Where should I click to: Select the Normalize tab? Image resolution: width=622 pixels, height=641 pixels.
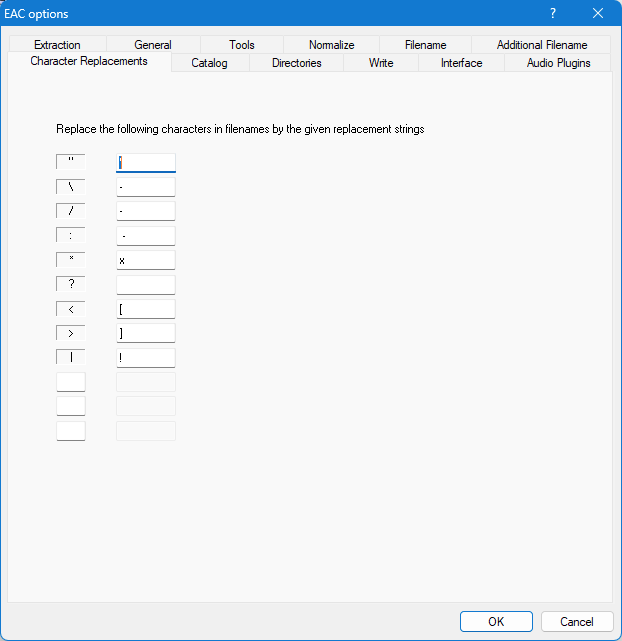(331, 45)
